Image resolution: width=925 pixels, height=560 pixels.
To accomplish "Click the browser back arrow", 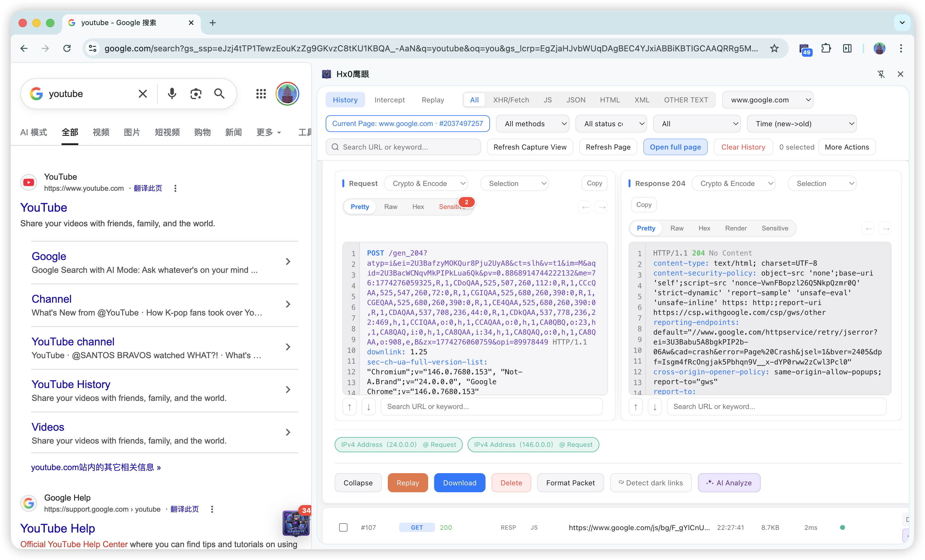I will [24, 48].
